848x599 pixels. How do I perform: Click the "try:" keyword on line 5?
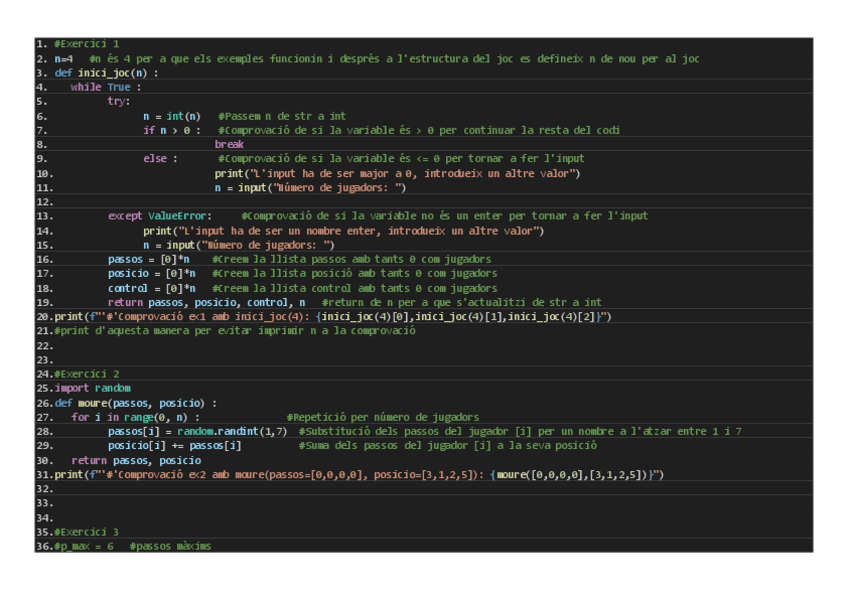point(119,101)
